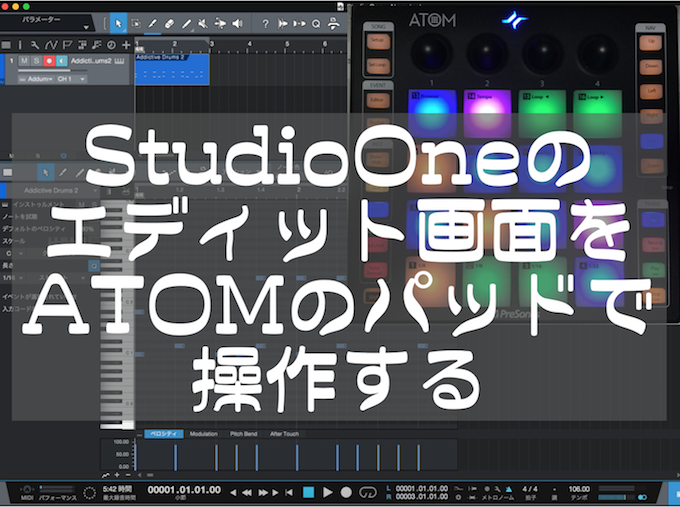Show automation with the curve icon
The width and height of the screenshot is (680, 507).
click(51, 45)
